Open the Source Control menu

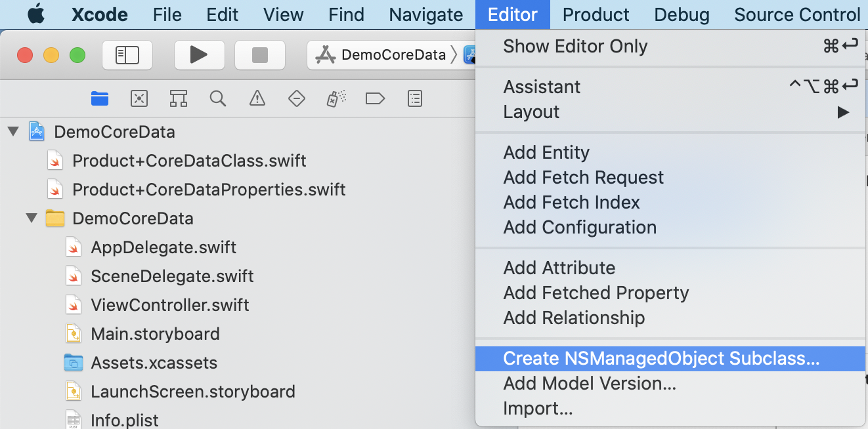(x=797, y=14)
